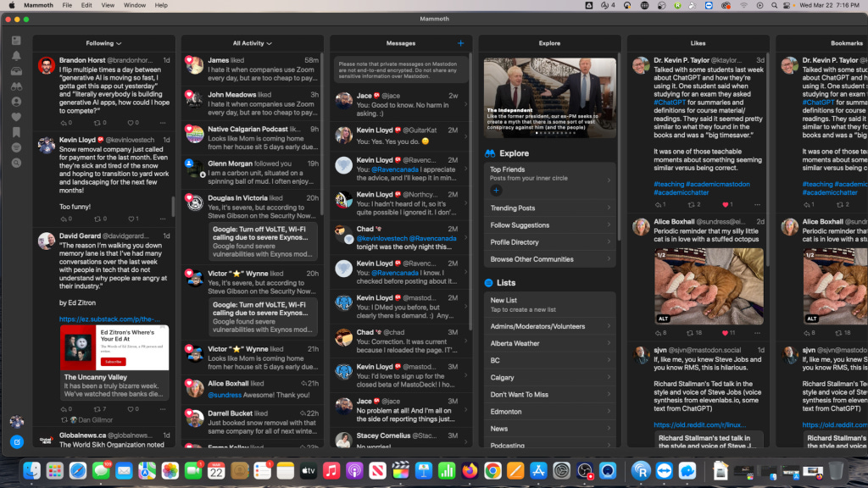
Task: Open more options on Dr. Kevin Taylor's liked post
Action: pyautogui.click(x=757, y=205)
